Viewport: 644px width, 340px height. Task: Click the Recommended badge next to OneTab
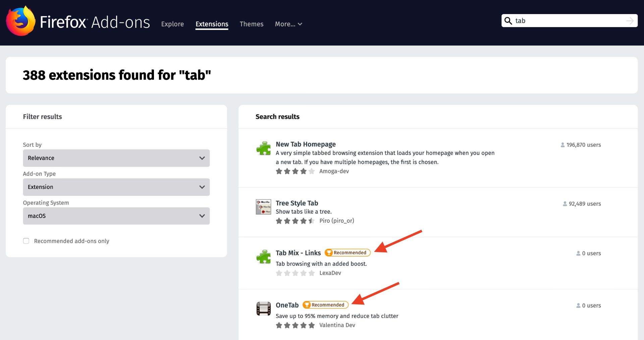click(x=325, y=305)
